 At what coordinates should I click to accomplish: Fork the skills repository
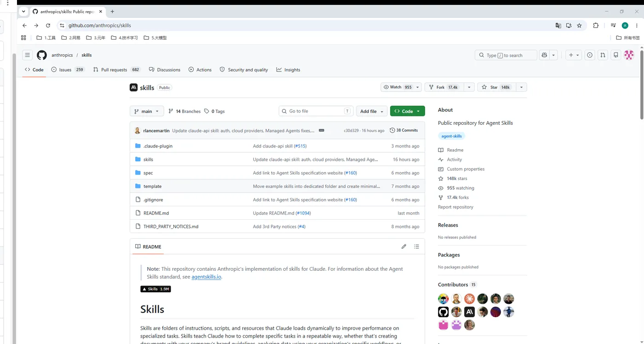[444, 87]
